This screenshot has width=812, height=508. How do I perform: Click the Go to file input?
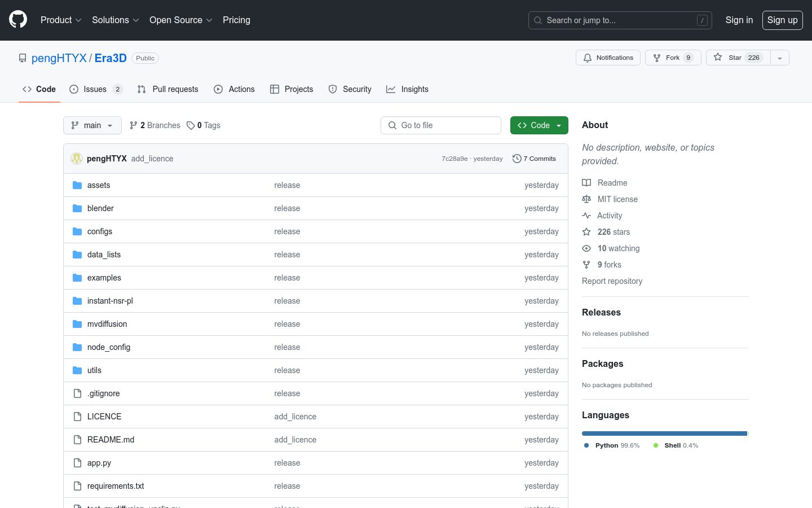coord(441,125)
